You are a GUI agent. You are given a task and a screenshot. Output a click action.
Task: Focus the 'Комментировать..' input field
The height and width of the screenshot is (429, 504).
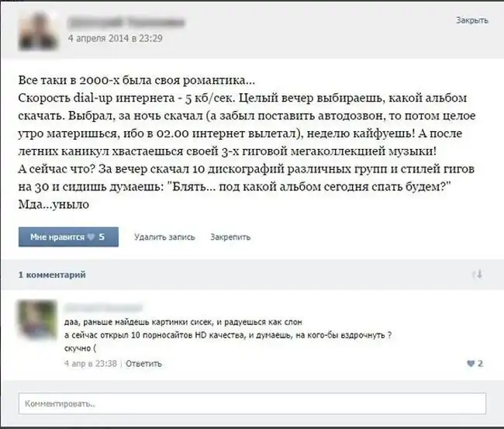pos(252,403)
